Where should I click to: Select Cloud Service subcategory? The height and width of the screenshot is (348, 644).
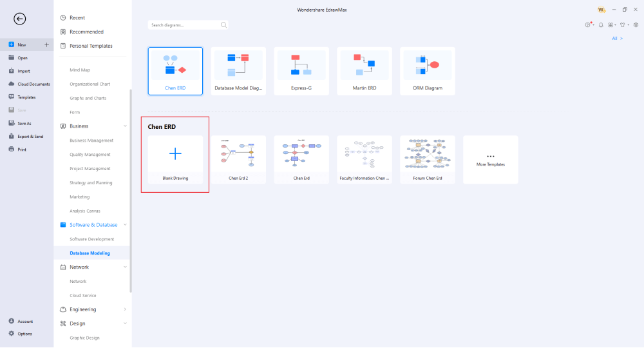82,295
